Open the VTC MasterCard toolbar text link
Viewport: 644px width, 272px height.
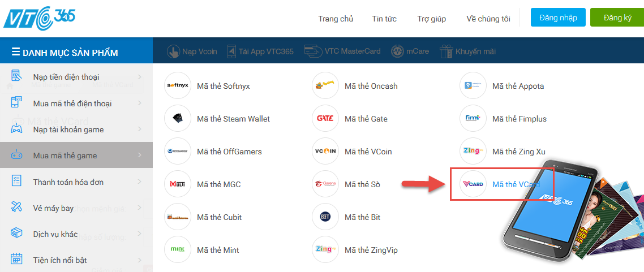tap(353, 51)
